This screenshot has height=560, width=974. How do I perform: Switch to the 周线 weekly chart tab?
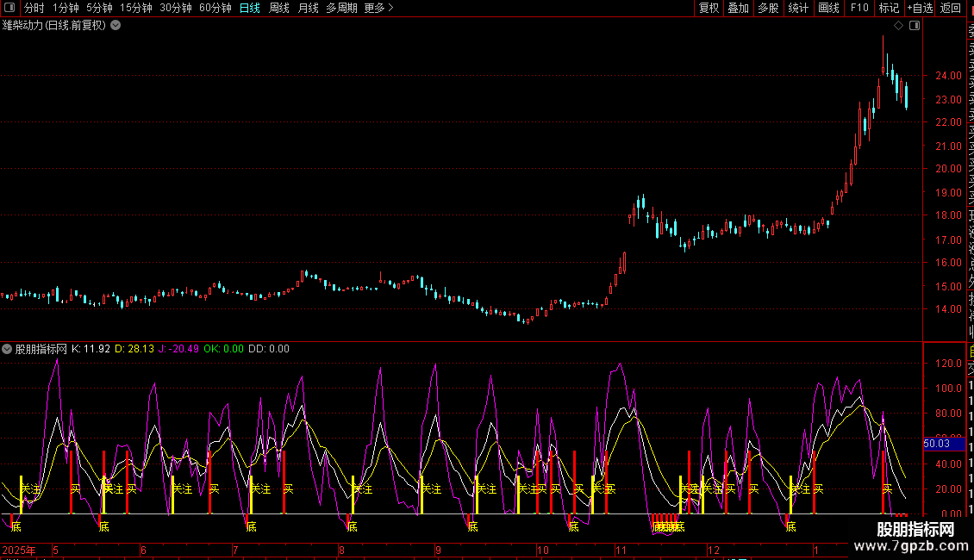coord(279,8)
